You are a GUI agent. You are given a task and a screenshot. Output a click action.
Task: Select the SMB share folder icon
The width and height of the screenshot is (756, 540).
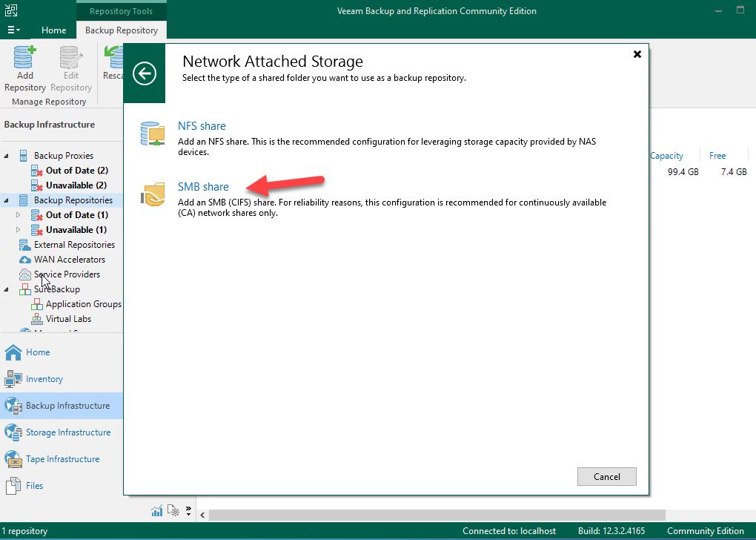click(x=154, y=195)
